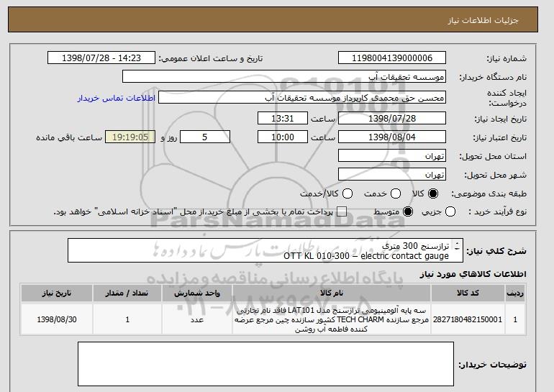Image resolution: width=554 pixels, height=392 pixels.
Task: Click the 10:00 validity time field
Action: (x=283, y=137)
